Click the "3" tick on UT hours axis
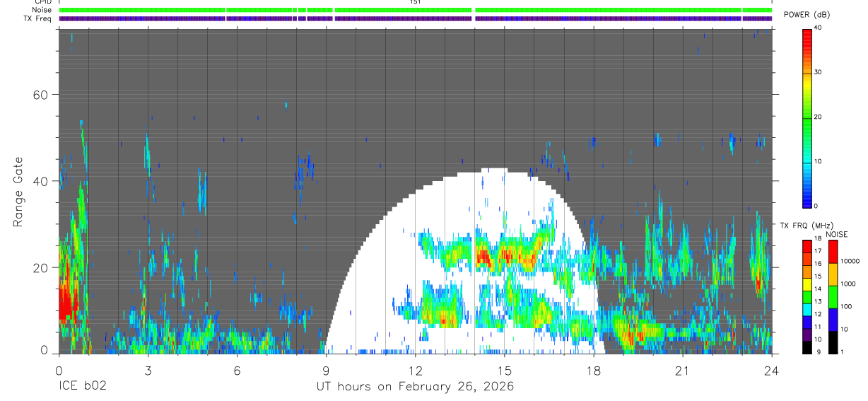Screen dimensions: 868x401 pyautogui.click(x=148, y=371)
